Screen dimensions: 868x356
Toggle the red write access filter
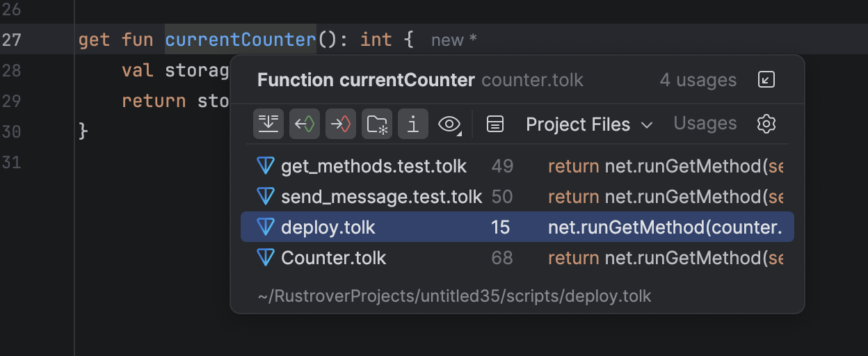(341, 124)
